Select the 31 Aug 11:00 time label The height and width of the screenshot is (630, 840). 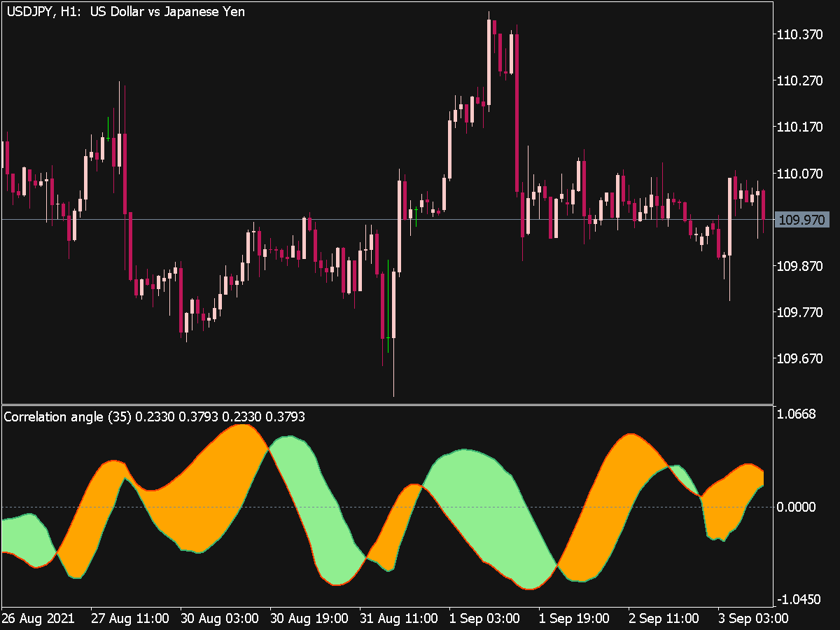399,619
